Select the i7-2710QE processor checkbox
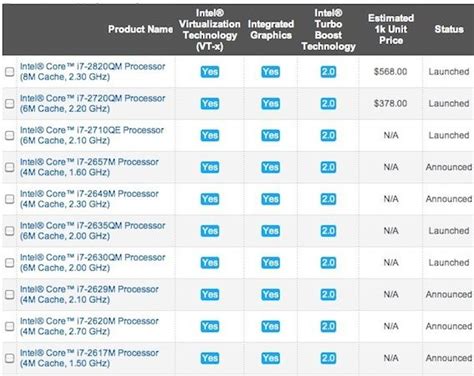 pyautogui.click(x=10, y=135)
